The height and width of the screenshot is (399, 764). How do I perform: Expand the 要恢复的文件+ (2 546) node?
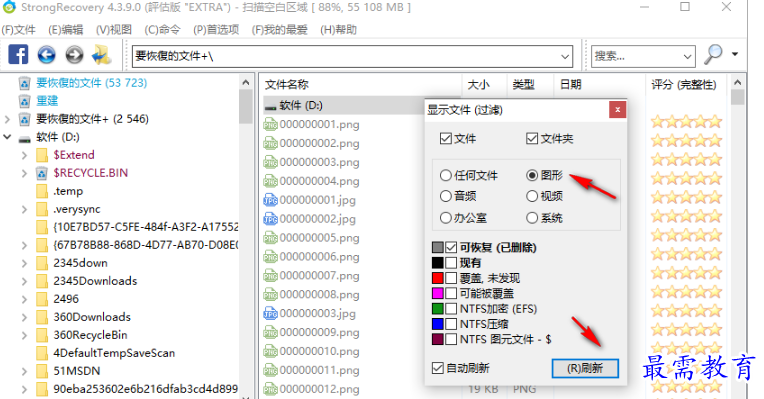click(7, 119)
